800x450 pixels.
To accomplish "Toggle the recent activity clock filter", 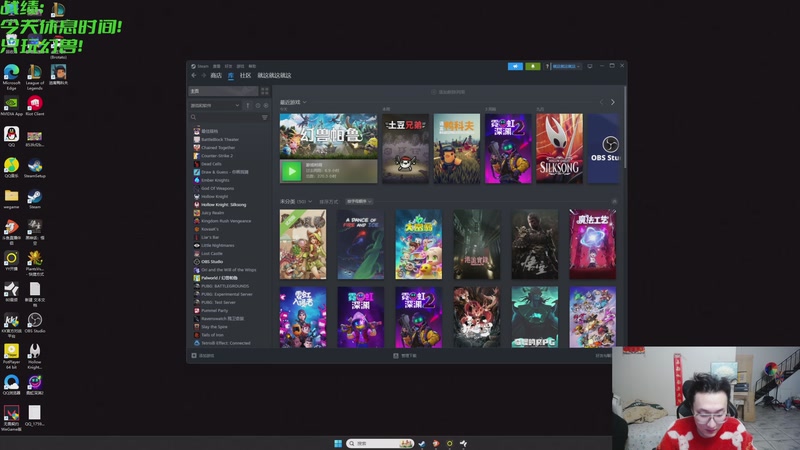I will (x=258, y=106).
